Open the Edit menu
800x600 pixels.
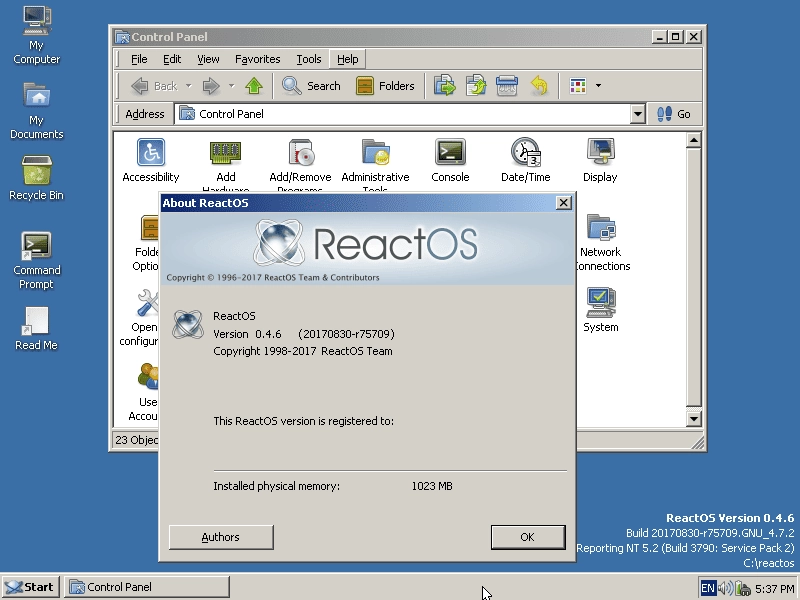[x=172, y=59]
